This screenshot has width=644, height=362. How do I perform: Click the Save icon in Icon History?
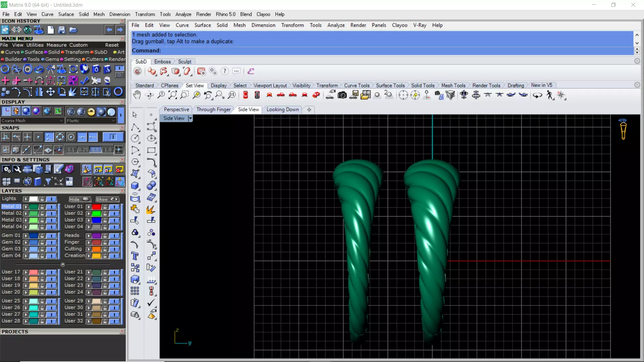pyautogui.click(x=61, y=30)
